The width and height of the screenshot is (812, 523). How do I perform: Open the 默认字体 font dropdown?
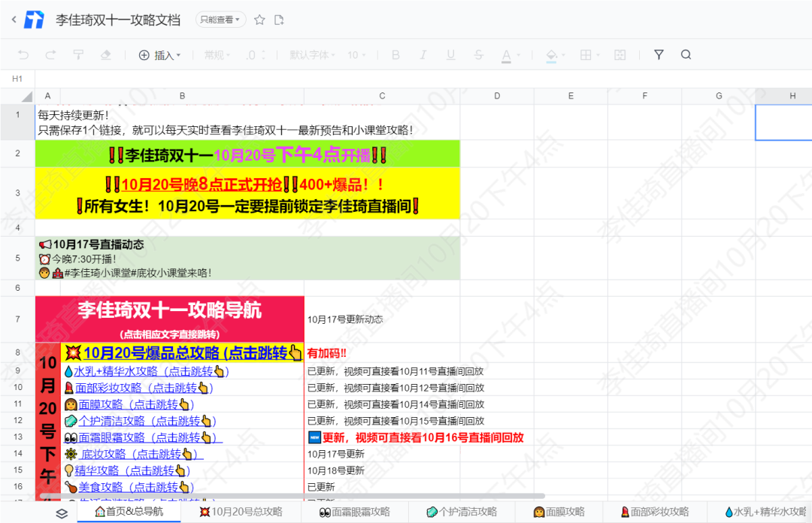click(x=312, y=55)
